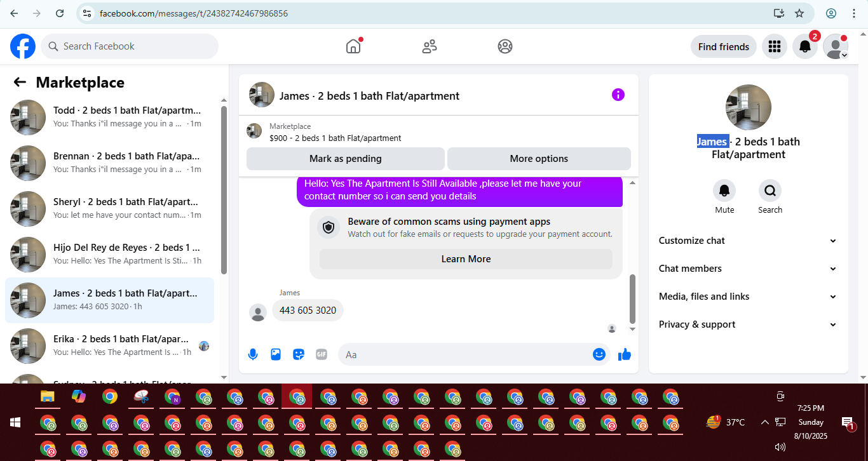Click the voice clip microphone icon
This screenshot has width=868, height=461.
pyautogui.click(x=253, y=354)
